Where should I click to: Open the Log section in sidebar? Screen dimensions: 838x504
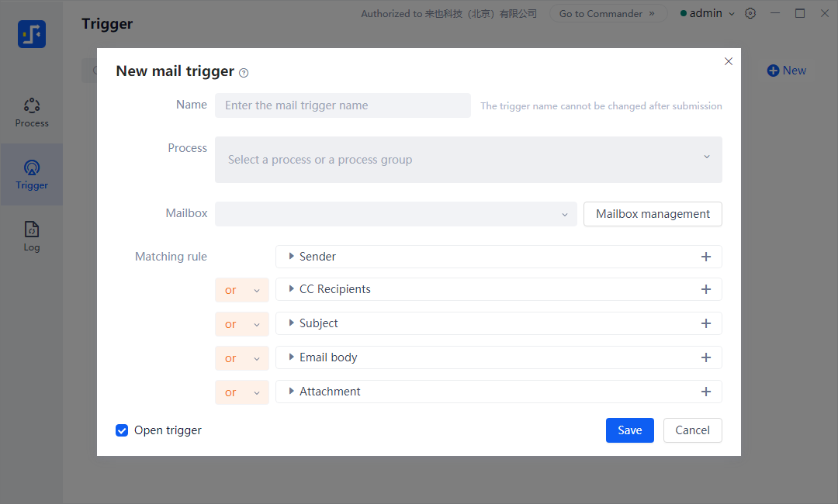(x=32, y=236)
